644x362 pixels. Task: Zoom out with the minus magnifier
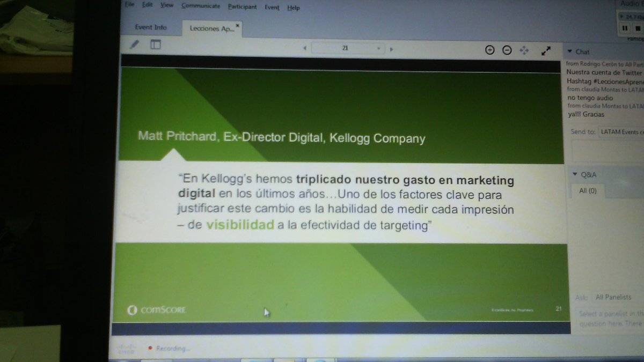coord(507,50)
